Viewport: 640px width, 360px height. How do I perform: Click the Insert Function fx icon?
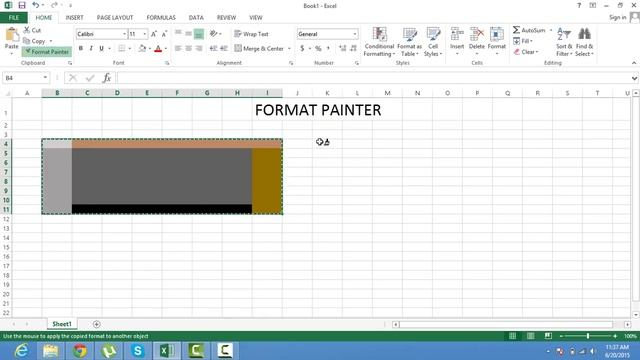(x=107, y=78)
